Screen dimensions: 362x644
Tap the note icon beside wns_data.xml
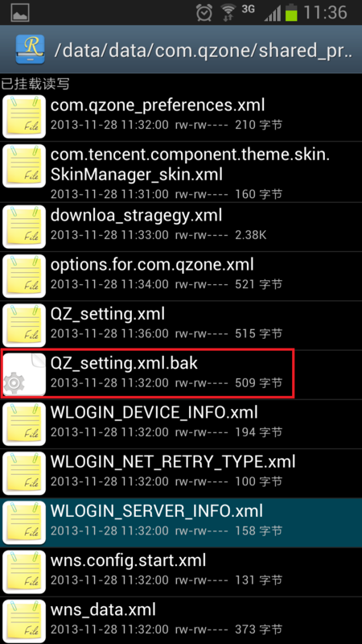24,621
